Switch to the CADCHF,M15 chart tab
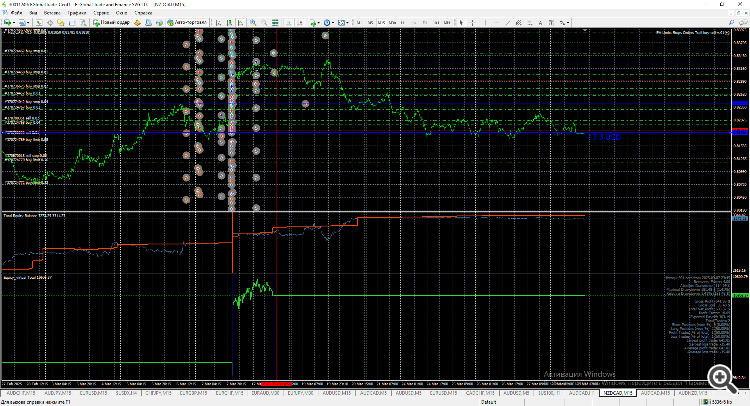This screenshot has height=406, width=750. click(x=480, y=393)
